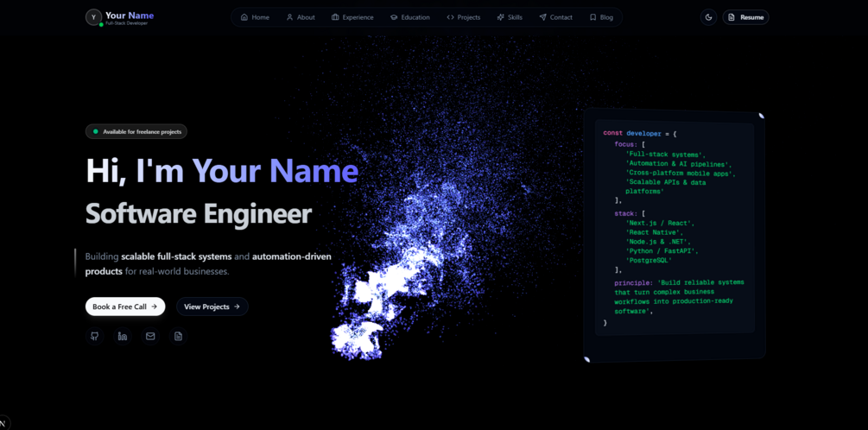This screenshot has width=868, height=430.
Task: Open the GitHub profile icon
Action: click(95, 336)
